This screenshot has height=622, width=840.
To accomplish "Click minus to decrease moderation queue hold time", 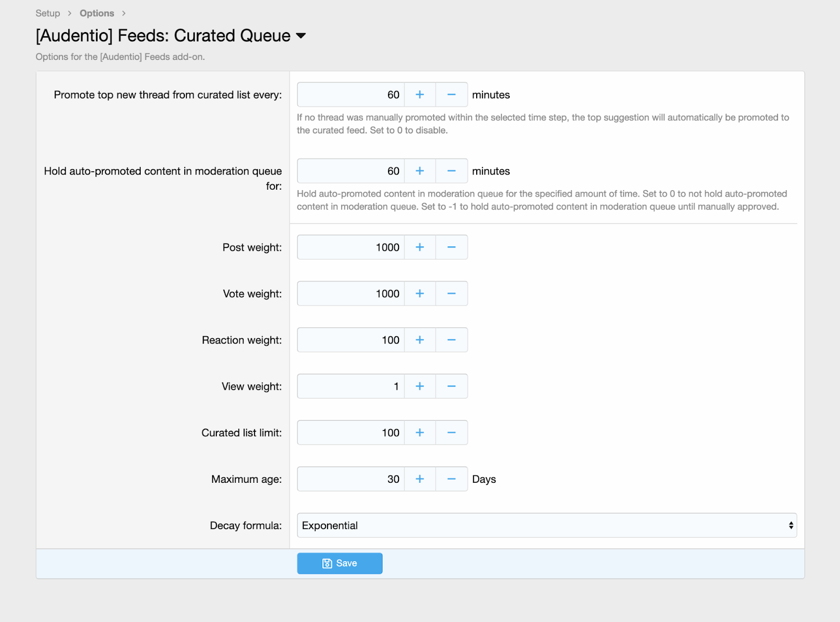I will click(451, 171).
